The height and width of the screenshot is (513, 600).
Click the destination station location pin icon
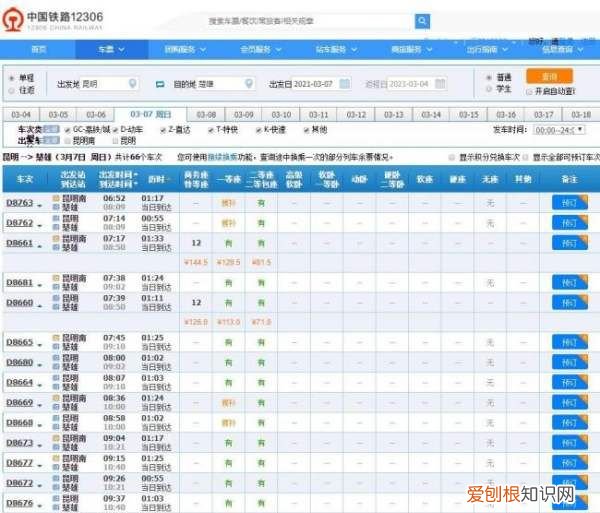tap(249, 83)
